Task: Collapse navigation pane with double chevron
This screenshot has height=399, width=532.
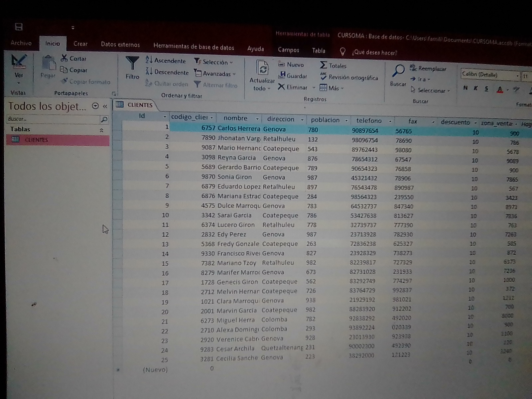Action: [105, 106]
